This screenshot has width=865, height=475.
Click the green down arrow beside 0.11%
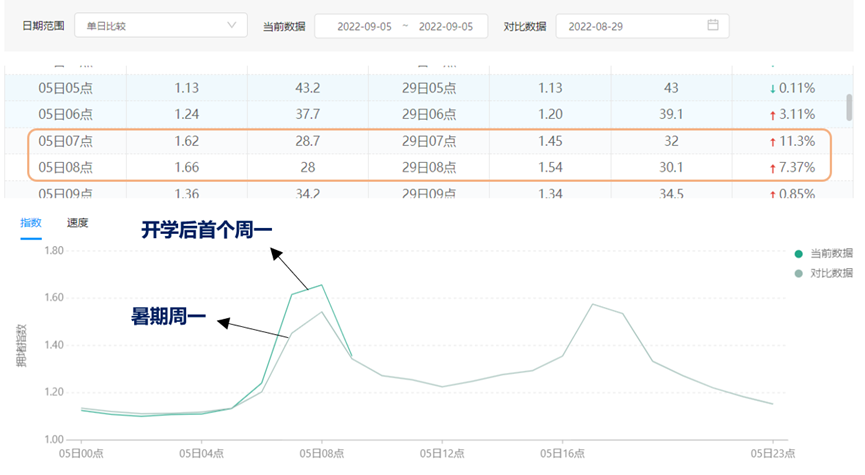773,88
